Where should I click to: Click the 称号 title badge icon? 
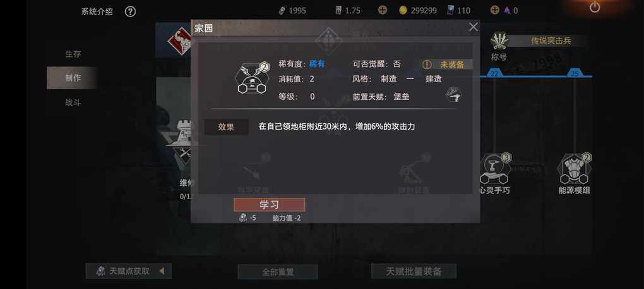499,40
